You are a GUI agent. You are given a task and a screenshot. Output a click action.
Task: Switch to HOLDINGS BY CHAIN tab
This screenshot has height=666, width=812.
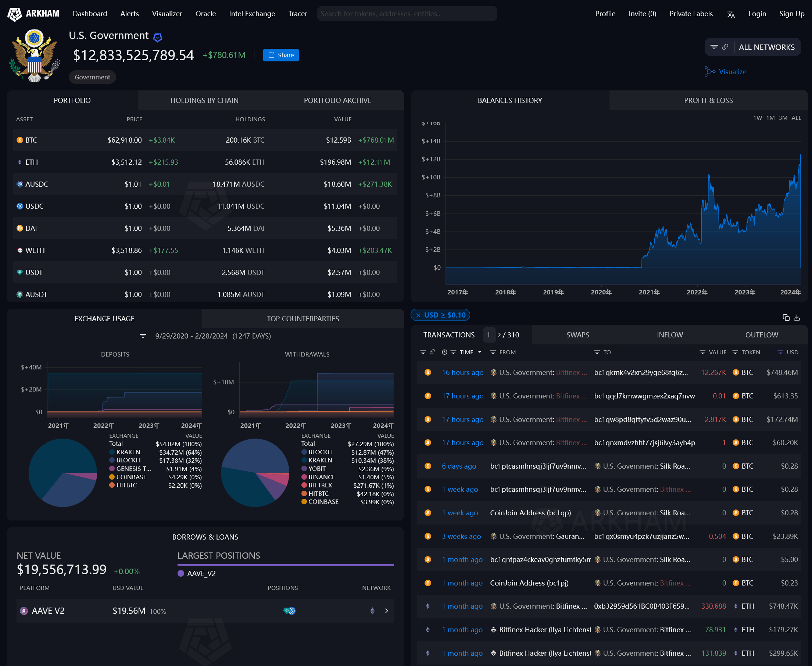204,100
